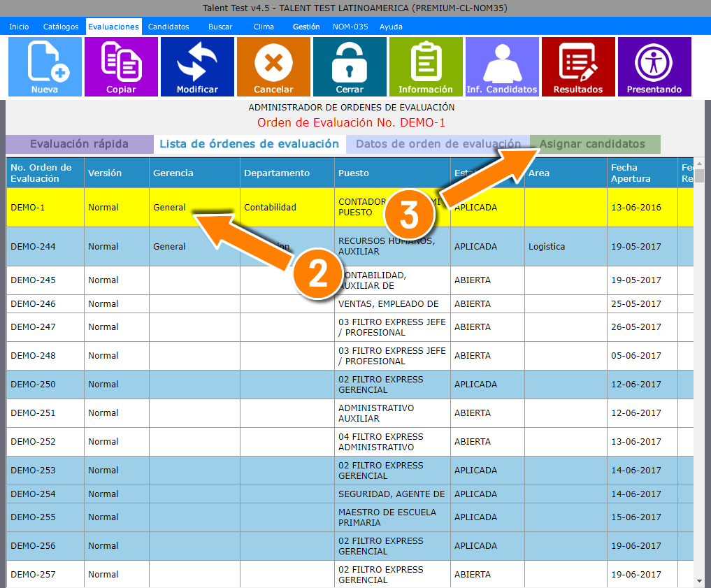Select order row DEMO-247

coord(350,327)
